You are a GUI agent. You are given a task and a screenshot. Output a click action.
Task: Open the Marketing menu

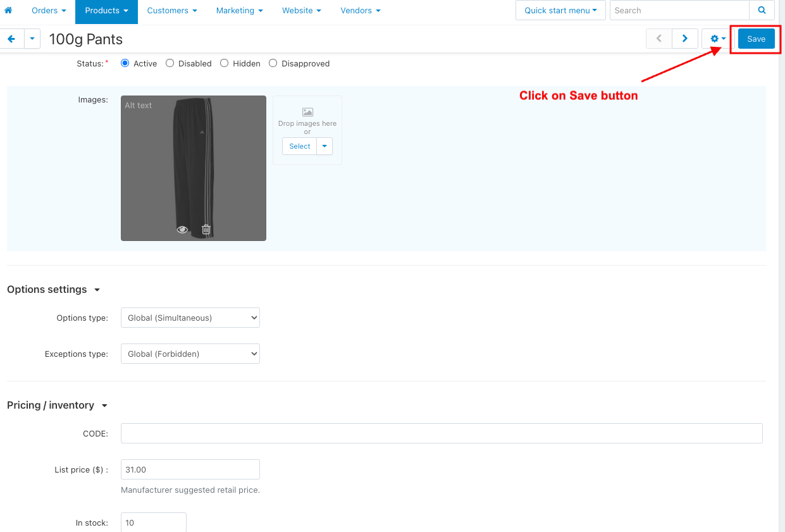coord(239,10)
